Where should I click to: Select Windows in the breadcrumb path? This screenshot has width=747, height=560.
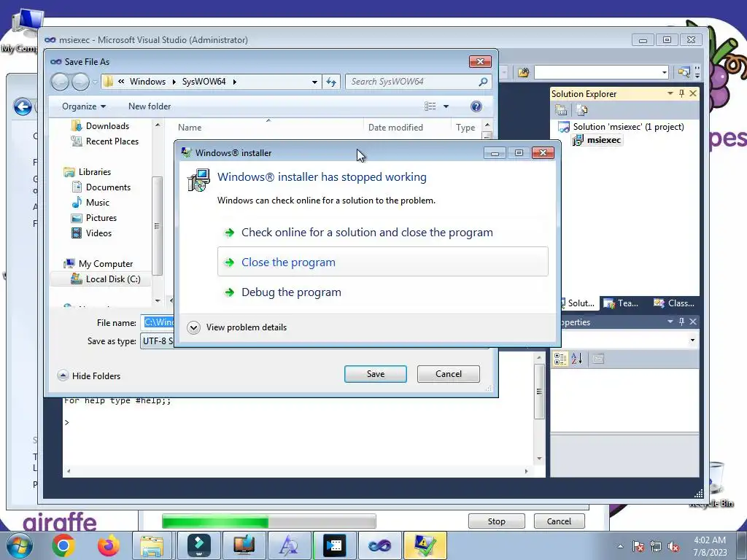pyautogui.click(x=147, y=82)
